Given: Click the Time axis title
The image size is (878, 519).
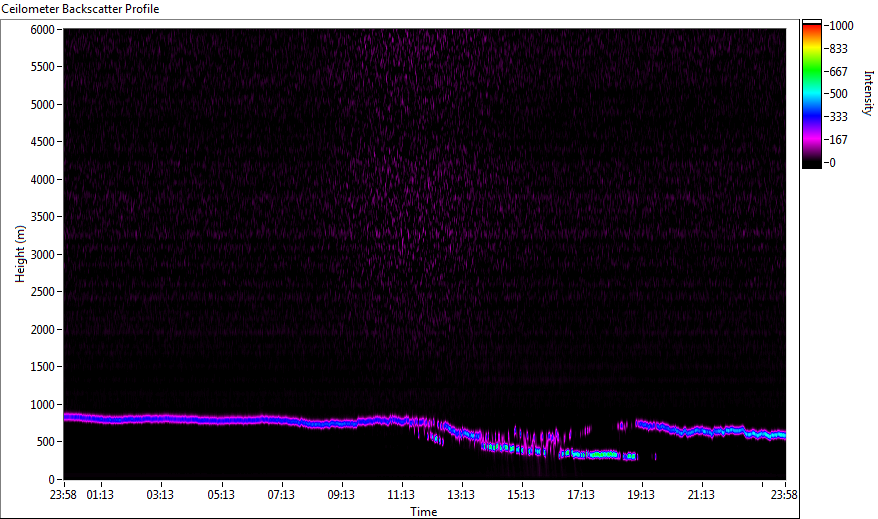Looking at the screenshot, I should pos(423,512).
